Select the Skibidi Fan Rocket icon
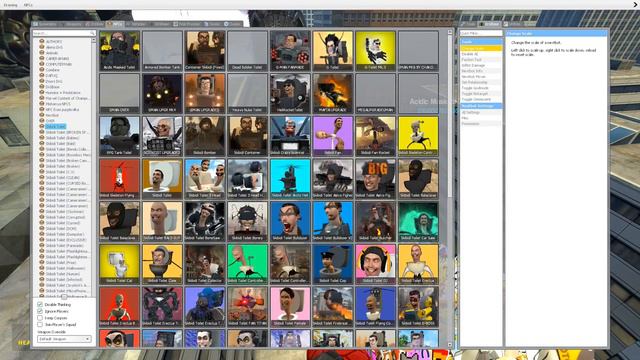This screenshot has width=640, height=360. click(x=375, y=136)
